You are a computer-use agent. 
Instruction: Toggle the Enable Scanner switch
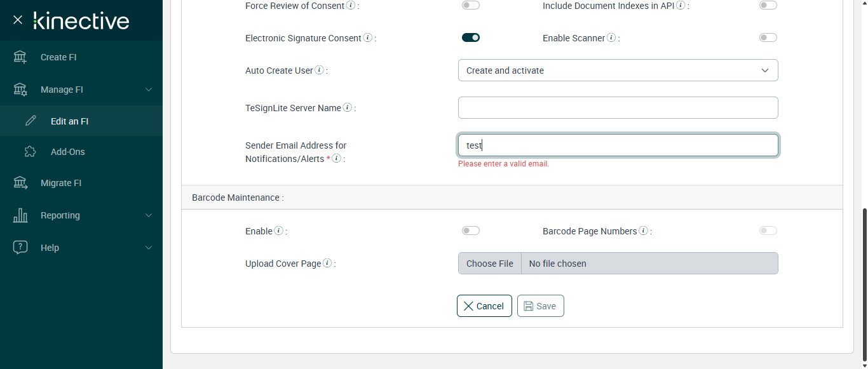(x=768, y=38)
